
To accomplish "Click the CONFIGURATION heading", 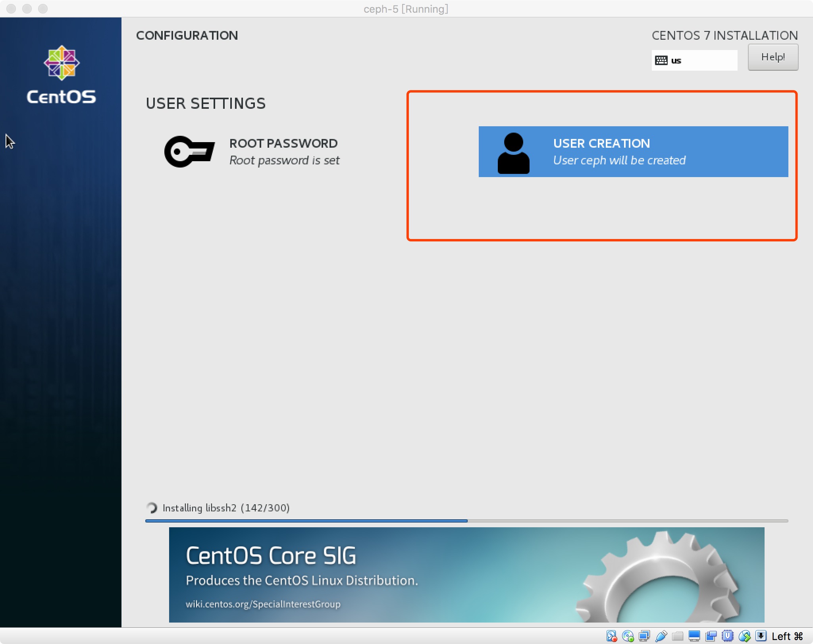I will 187,35.
